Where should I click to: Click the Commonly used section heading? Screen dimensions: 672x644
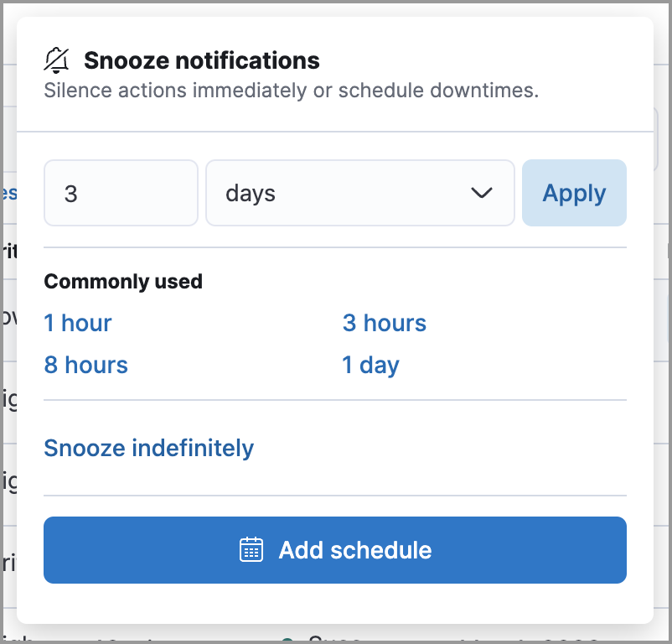[122, 282]
